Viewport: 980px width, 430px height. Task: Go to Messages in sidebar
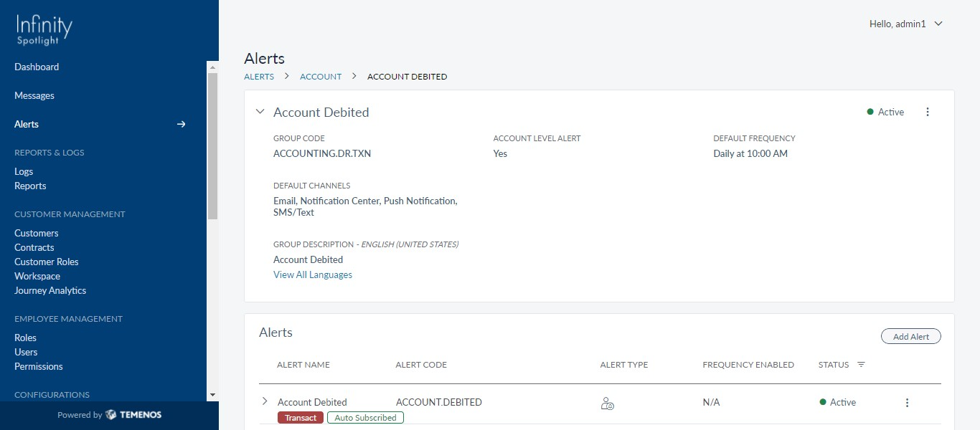(x=34, y=95)
